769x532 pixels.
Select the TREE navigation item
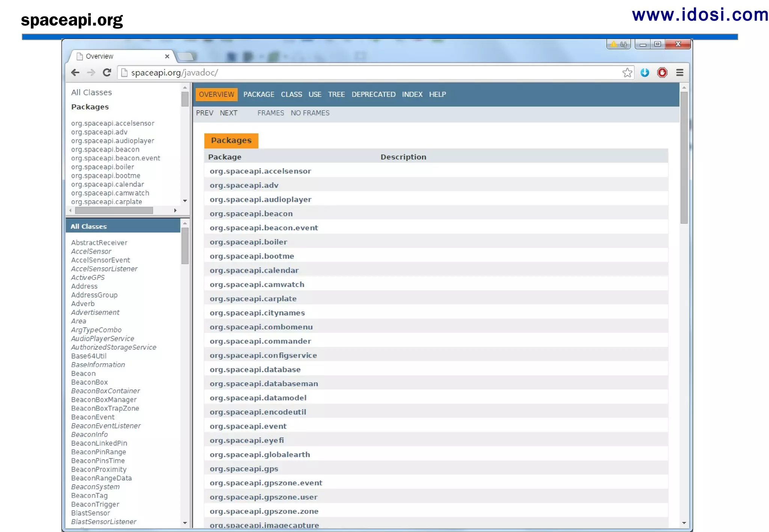pyautogui.click(x=336, y=95)
